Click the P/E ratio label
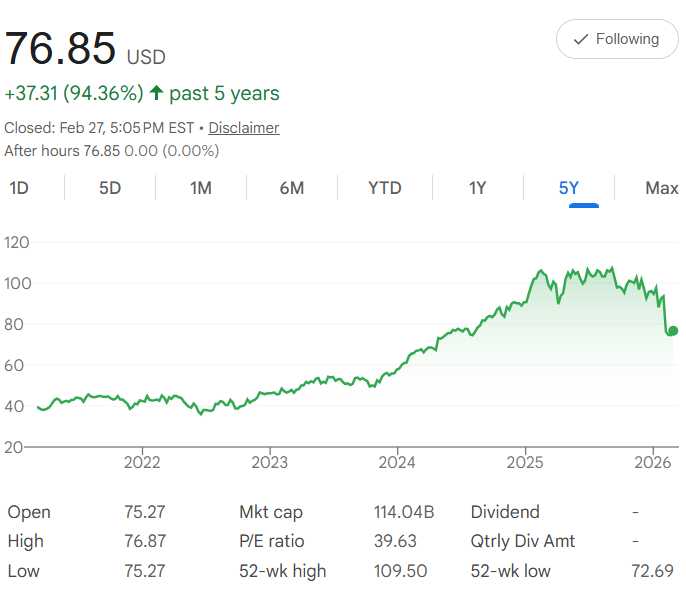Screen dimensions: 686x598 pyautogui.click(x=272, y=541)
